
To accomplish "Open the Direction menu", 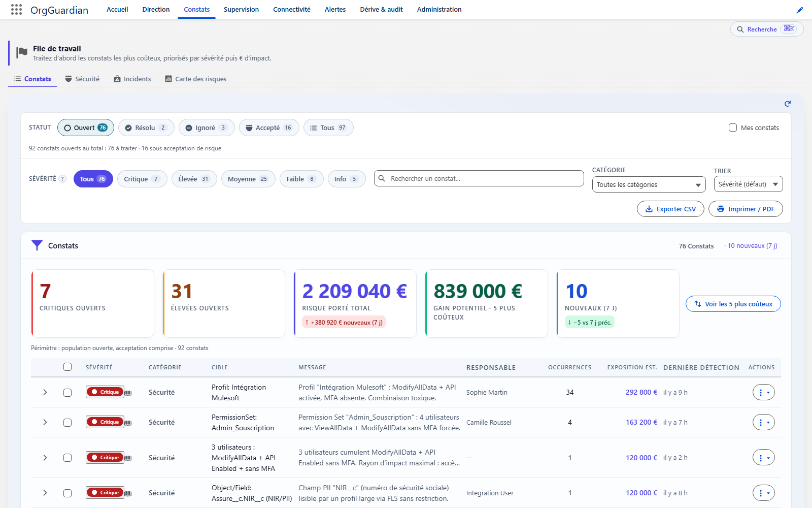I will [x=156, y=9].
